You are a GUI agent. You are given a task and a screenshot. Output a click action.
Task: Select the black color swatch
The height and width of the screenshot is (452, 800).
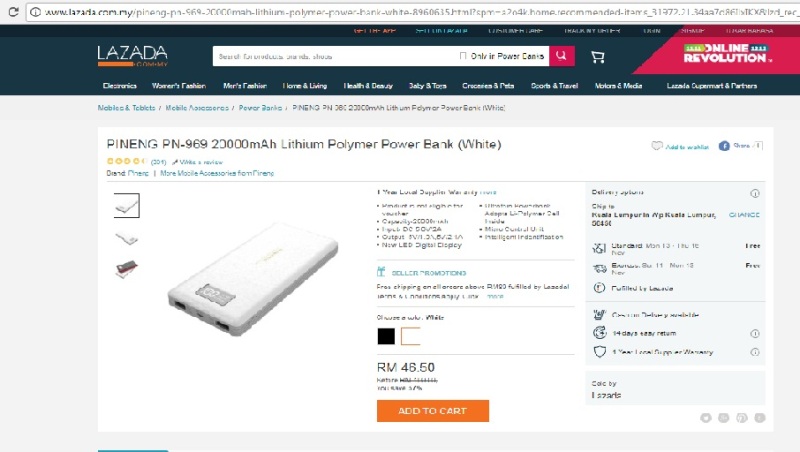click(x=386, y=336)
